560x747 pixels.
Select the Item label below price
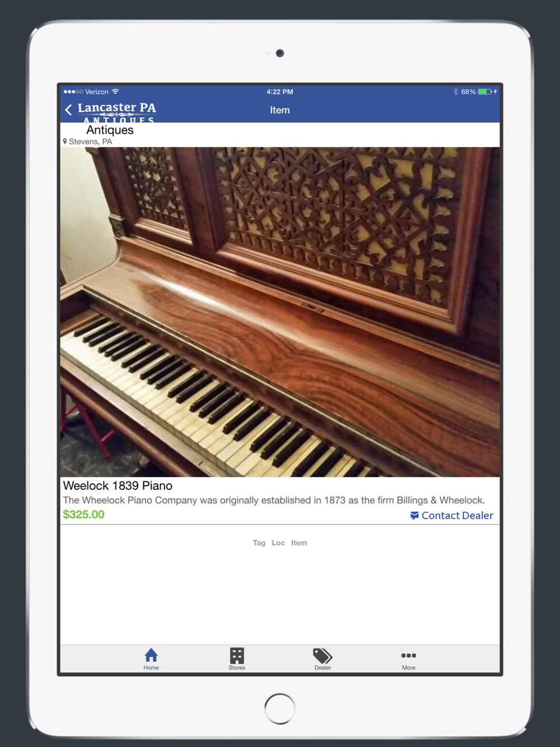pyautogui.click(x=299, y=542)
